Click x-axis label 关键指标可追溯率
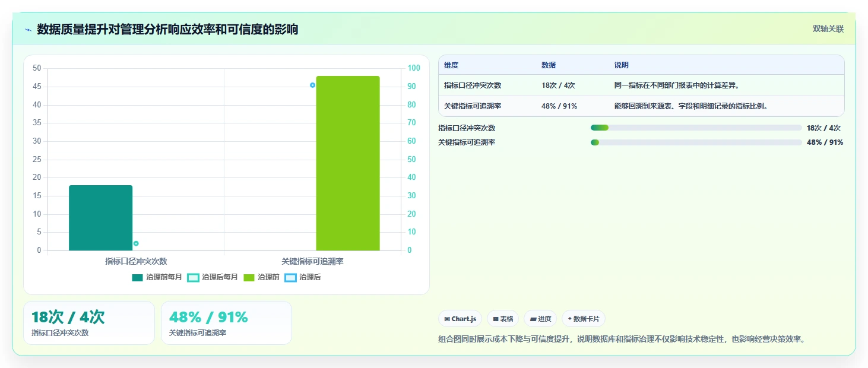This screenshot has width=868, height=368. click(312, 261)
